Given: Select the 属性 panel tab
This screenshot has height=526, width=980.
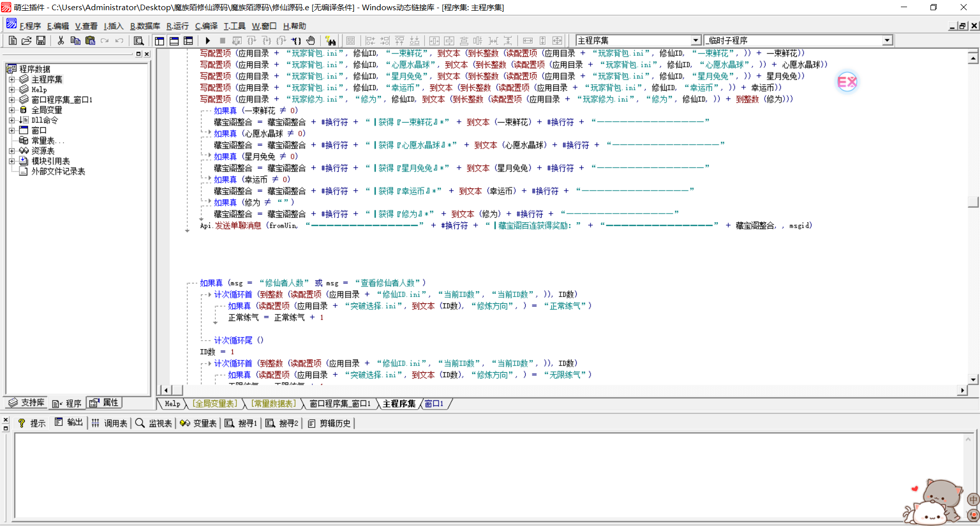Looking at the screenshot, I should pyautogui.click(x=105, y=403).
